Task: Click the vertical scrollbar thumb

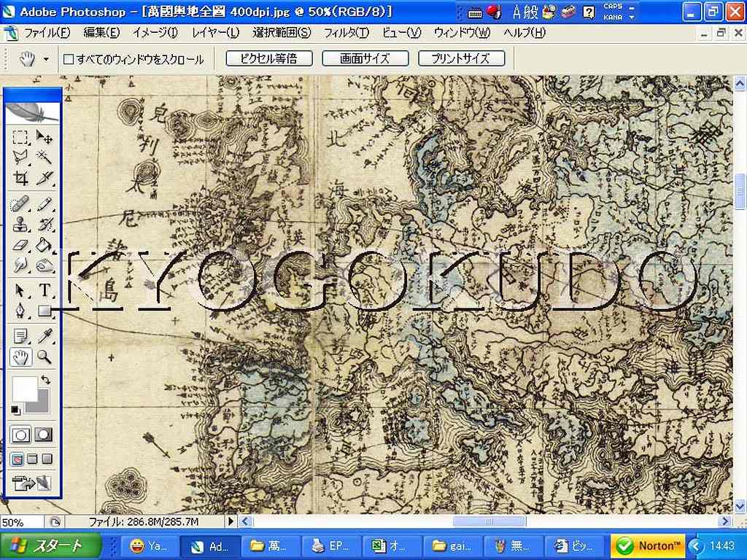Action: [x=740, y=191]
